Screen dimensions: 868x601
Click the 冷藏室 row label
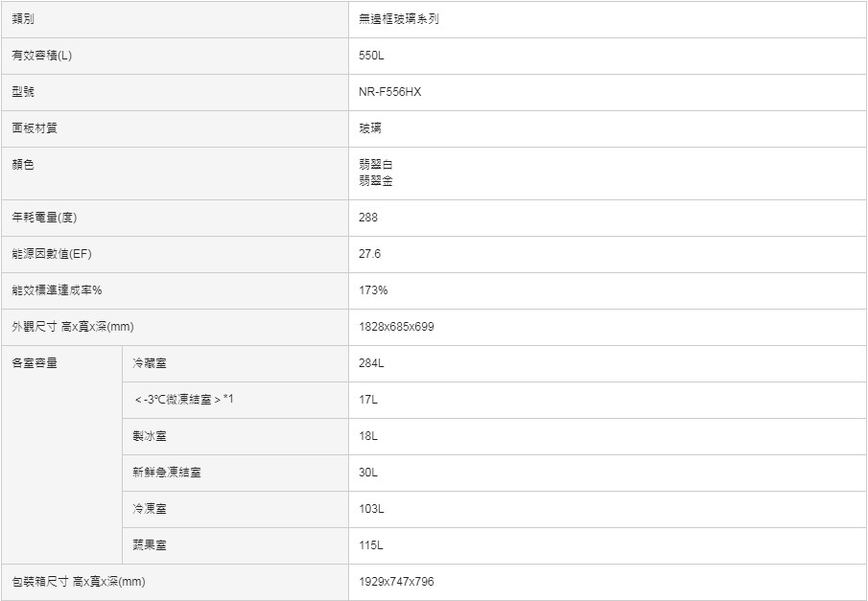coord(150,363)
